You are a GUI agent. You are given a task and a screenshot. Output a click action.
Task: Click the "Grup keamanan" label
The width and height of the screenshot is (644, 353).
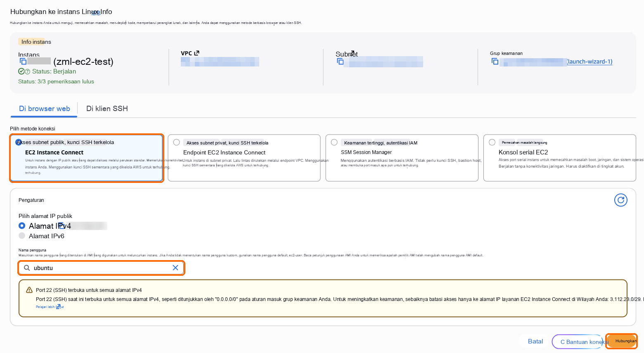[506, 53]
